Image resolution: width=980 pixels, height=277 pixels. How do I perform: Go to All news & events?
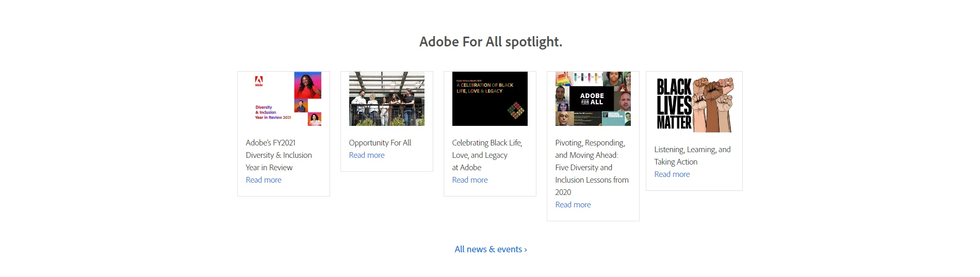(491, 249)
